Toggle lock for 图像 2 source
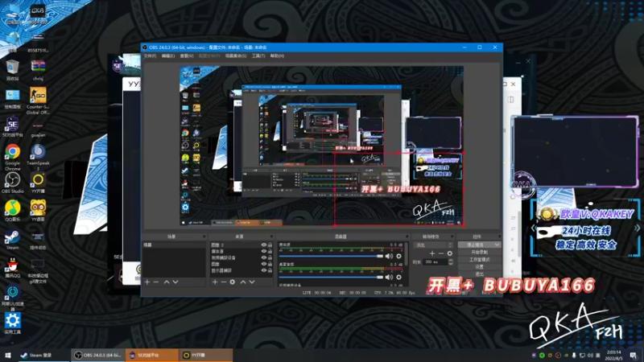 [x=270, y=245]
